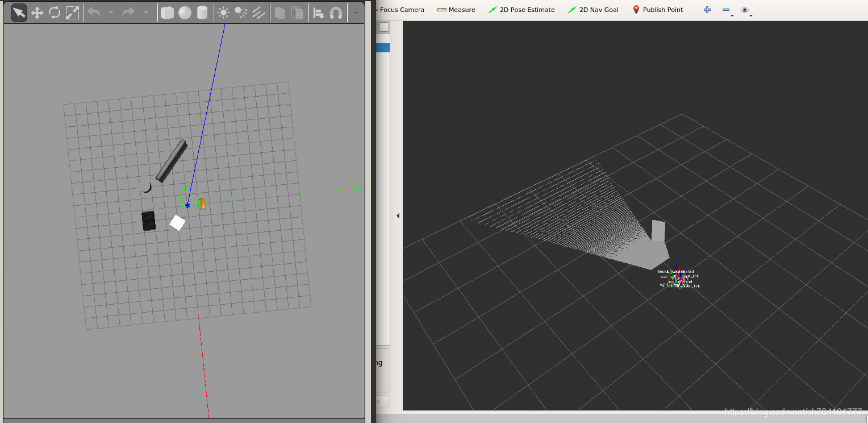Activate the translate mode tool in Gazebo
This screenshot has width=868, height=423.
(37, 13)
